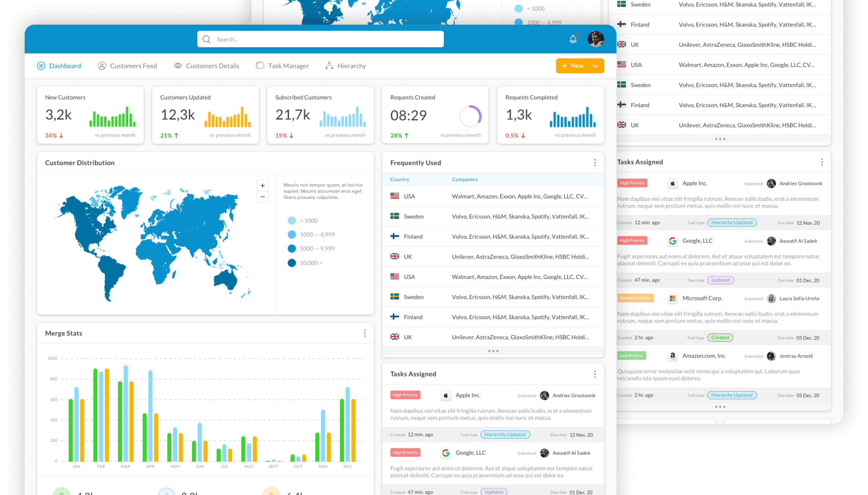Viewport: 868px width, 495px height.
Task: Click the Hierarchy Updated task tag
Action: (505, 435)
